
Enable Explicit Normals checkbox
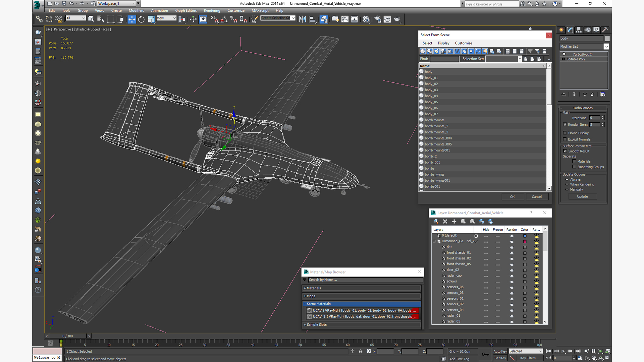(565, 139)
